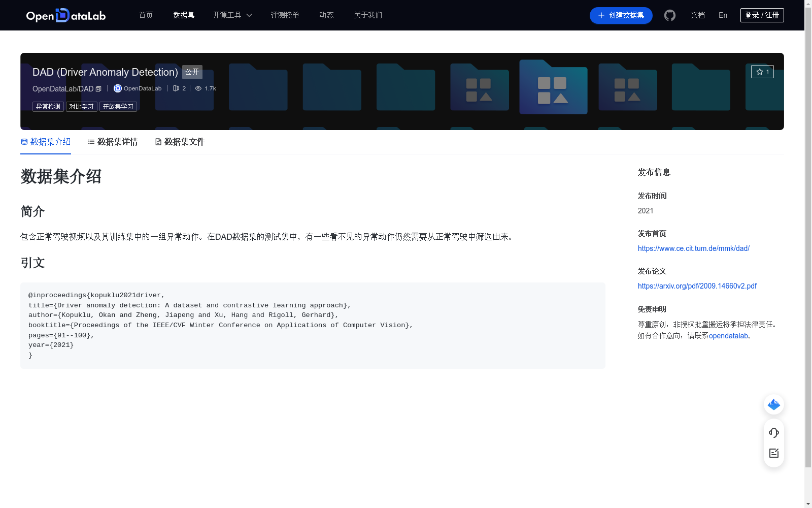This screenshot has height=508, width=812.
Task: Click 登录 / 注册 button
Action: (x=762, y=15)
